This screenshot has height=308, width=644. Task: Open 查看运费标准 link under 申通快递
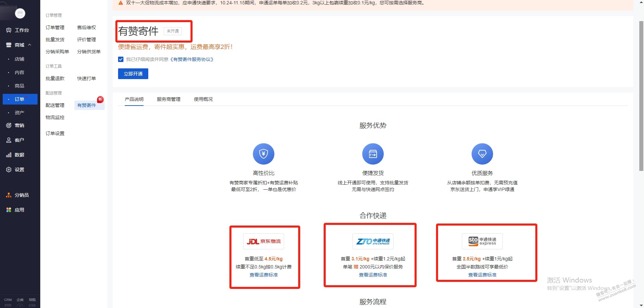tap(482, 275)
